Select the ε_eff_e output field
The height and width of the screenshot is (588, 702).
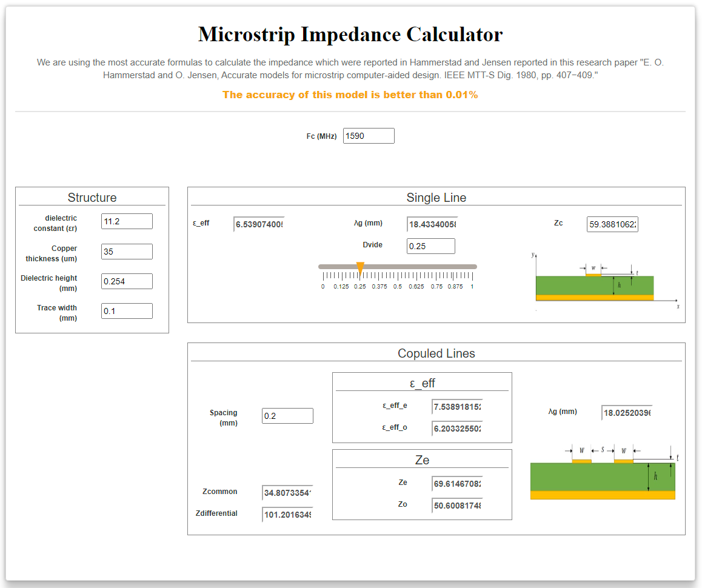point(457,407)
